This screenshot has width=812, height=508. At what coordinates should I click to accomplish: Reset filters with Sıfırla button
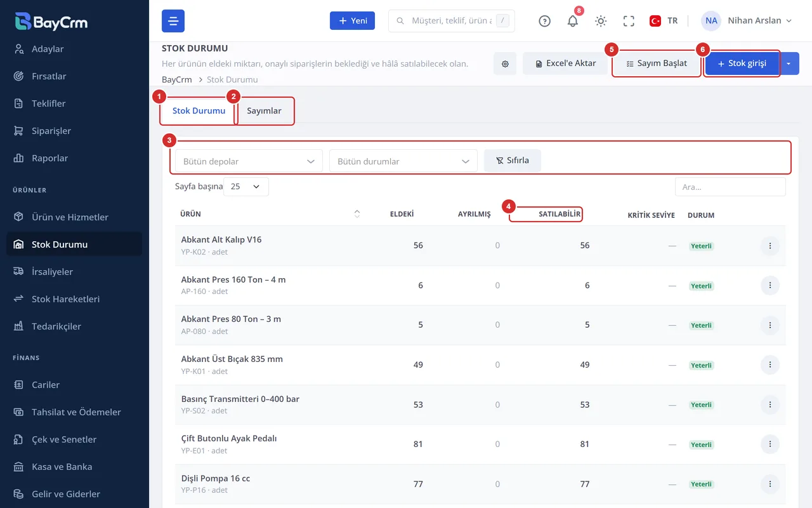click(513, 161)
